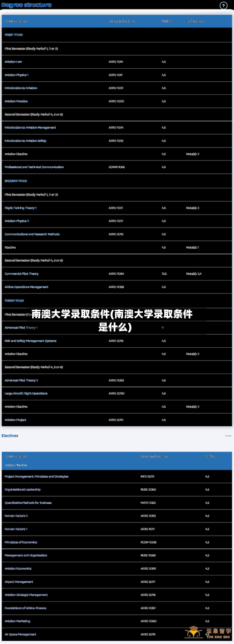
Task: Open Airline Operations Management course
Action: pyautogui.click(x=26, y=287)
